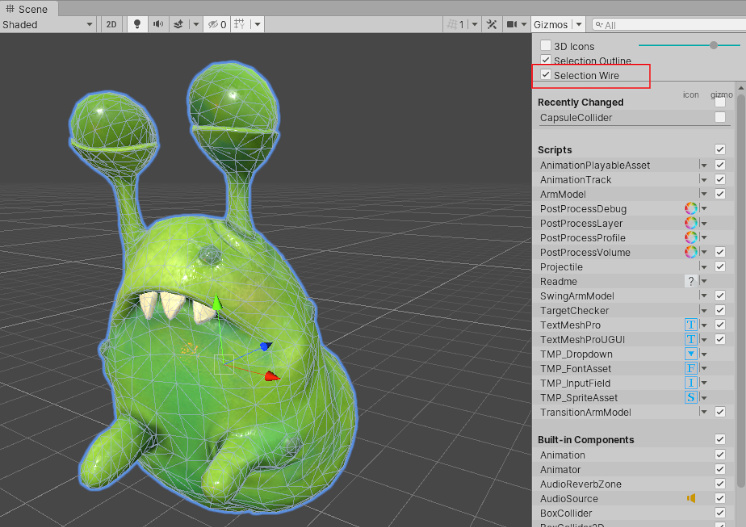Click the 2D view mode button
Viewport: 746px width, 527px height.
(112, 24)
